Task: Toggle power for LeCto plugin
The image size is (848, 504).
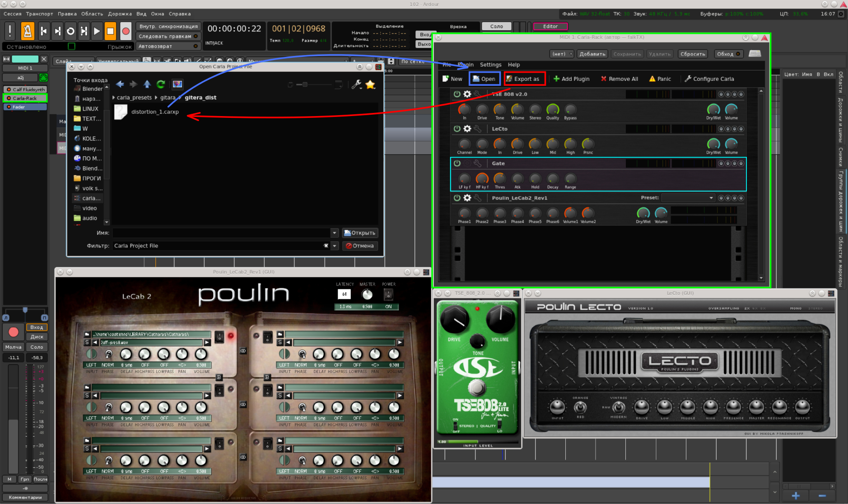Action: tap(457, 129)
